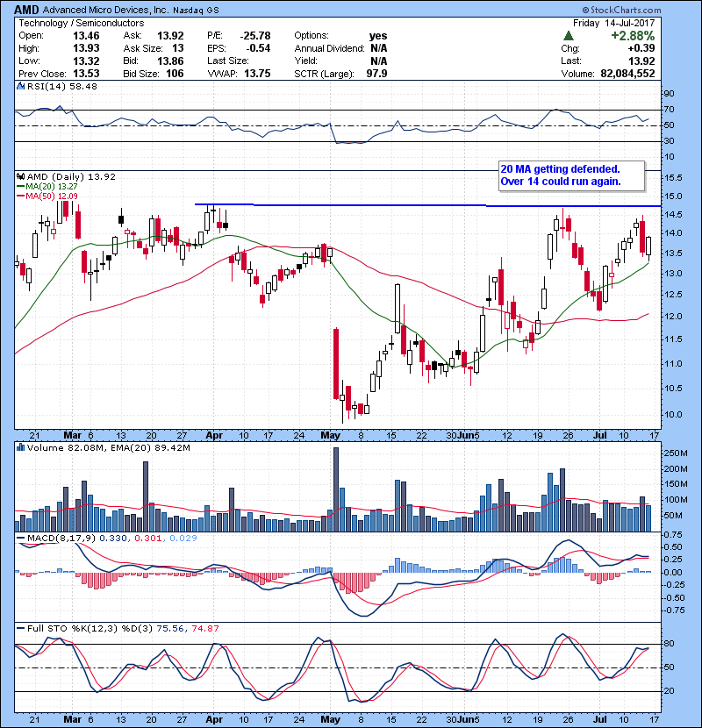Click the Prev Close value 13.53

point(86,74)
